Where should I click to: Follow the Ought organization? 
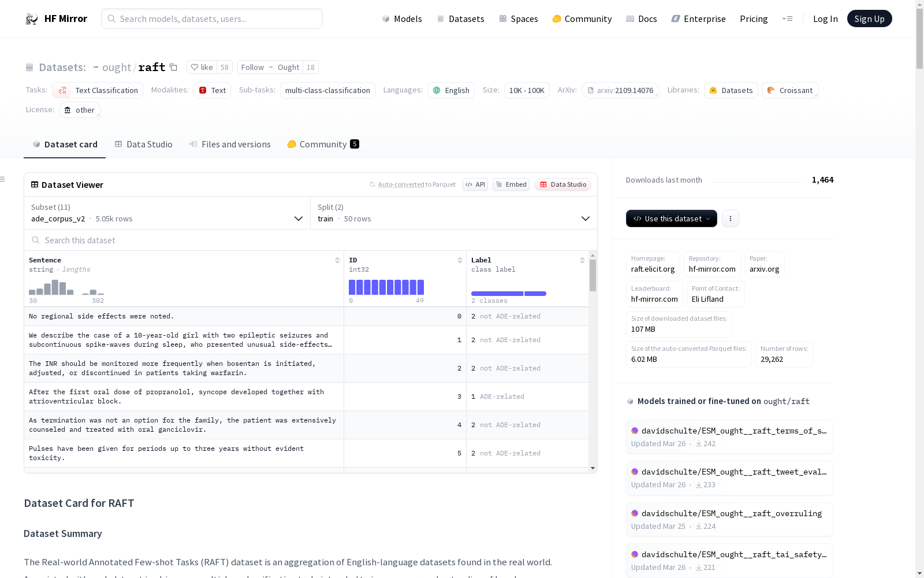[270, 67]
